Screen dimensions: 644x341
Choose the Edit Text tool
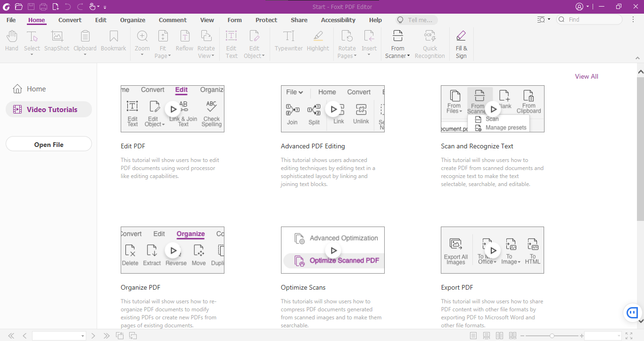pos(231,44)
